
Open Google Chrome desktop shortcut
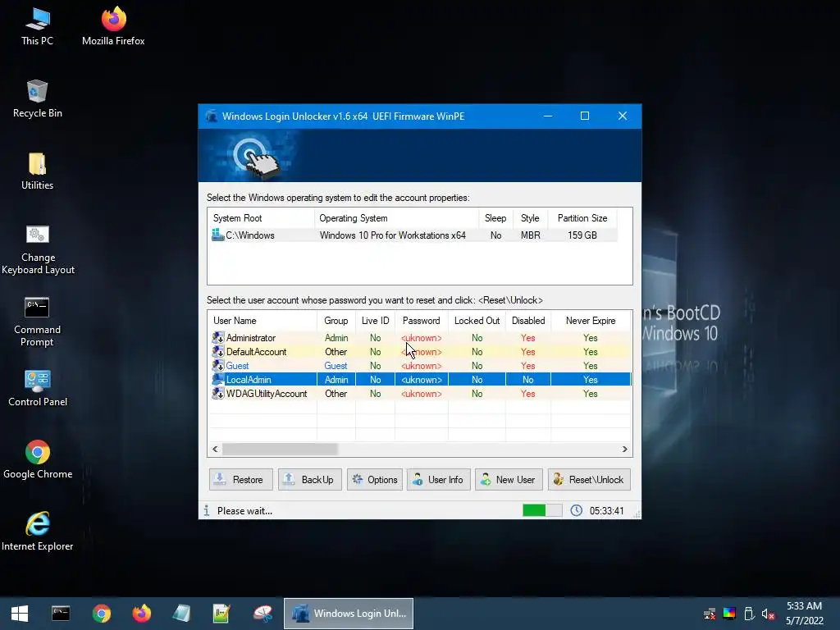(x=38, y=459)
